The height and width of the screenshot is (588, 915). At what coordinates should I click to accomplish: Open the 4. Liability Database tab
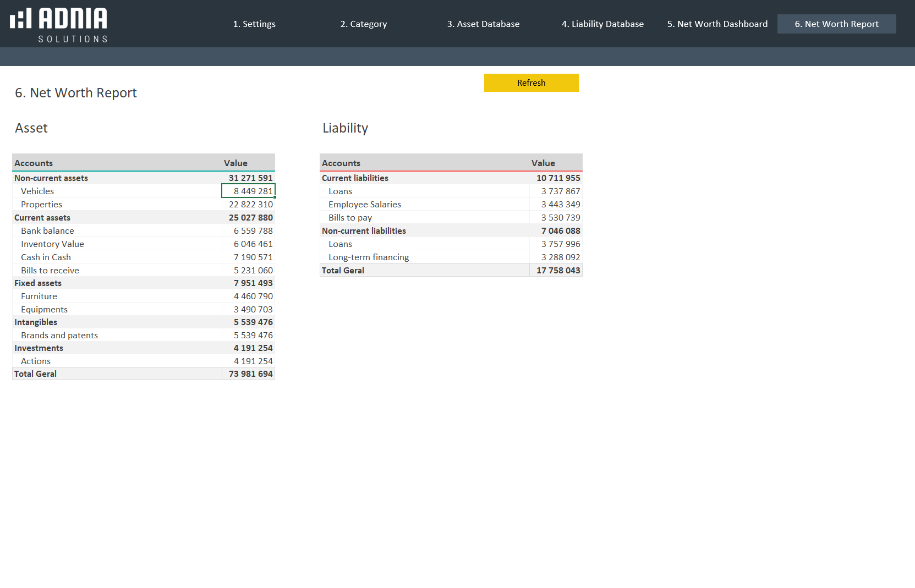(x=602, y=24)
